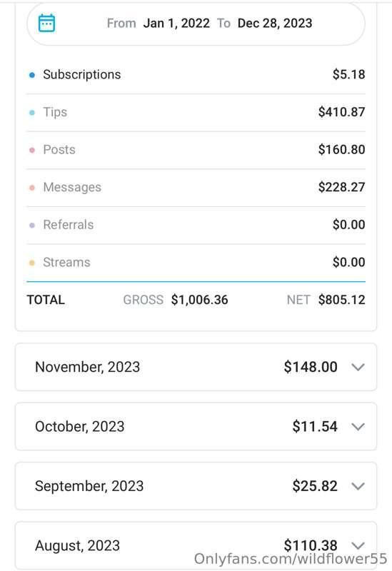The height and width of the screenshot is (571, 392).
Task: Open the calendar date picker icon
Action: 46,23
